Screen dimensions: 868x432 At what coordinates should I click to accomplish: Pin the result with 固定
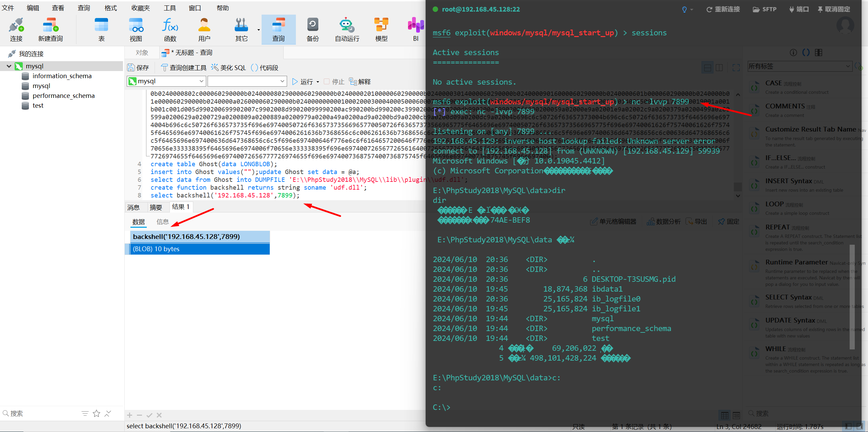[x=729, y=222]
